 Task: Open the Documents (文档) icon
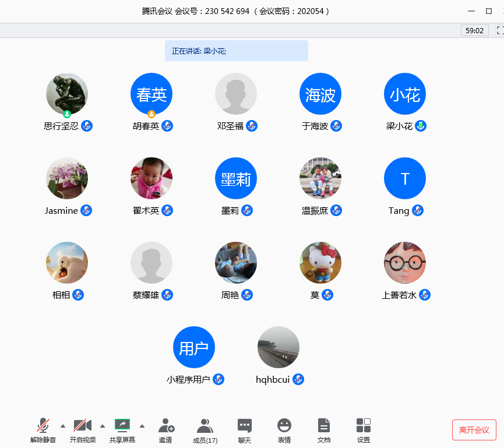coord(323,426)
